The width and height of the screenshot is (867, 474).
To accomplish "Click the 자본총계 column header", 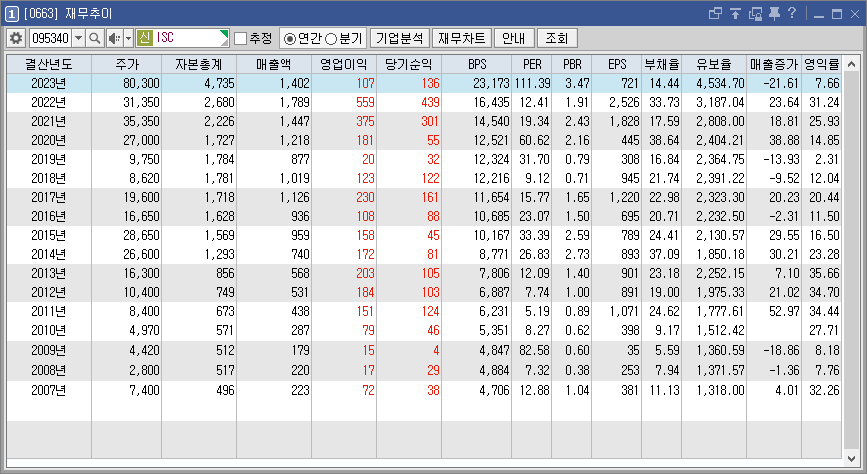I will (x=199, y=64).
